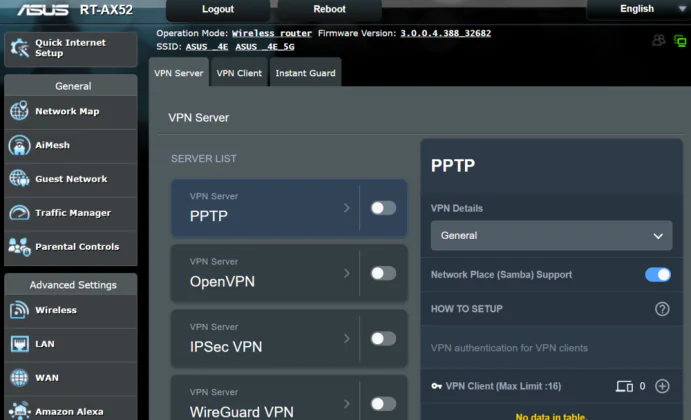Click the user accounts icon in header
The width and height of the screenshot is (691, 420).
[x=658, y=41]
